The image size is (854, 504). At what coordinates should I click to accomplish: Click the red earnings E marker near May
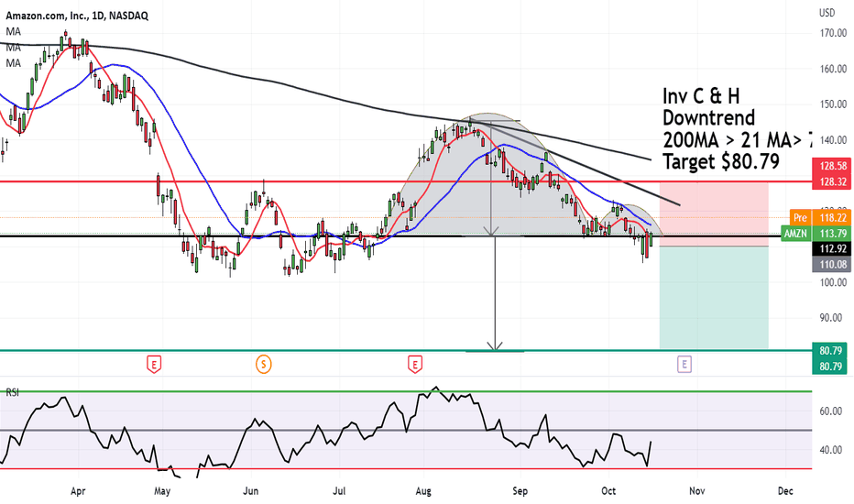(x=154, y=364)
